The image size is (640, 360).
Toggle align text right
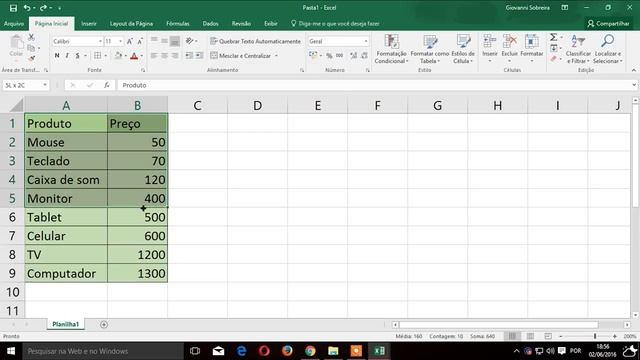click(x=174, y=55)
